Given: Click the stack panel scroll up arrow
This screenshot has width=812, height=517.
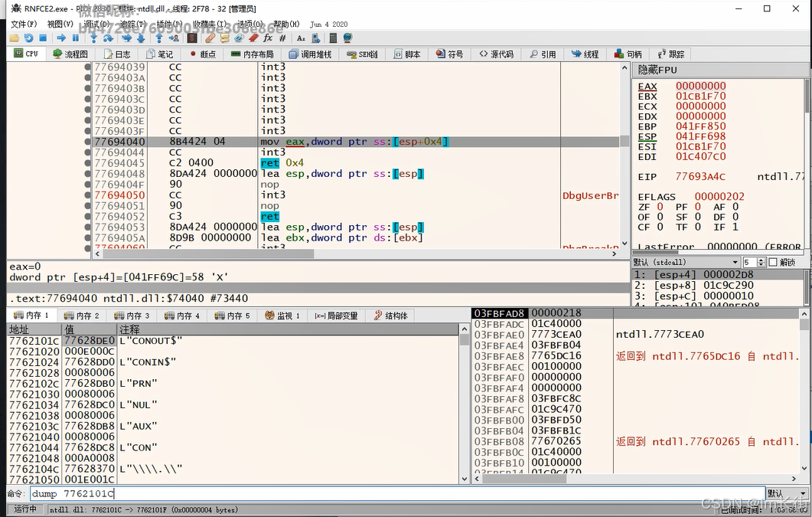Looking at the screenshot, I should coord(804,314).
